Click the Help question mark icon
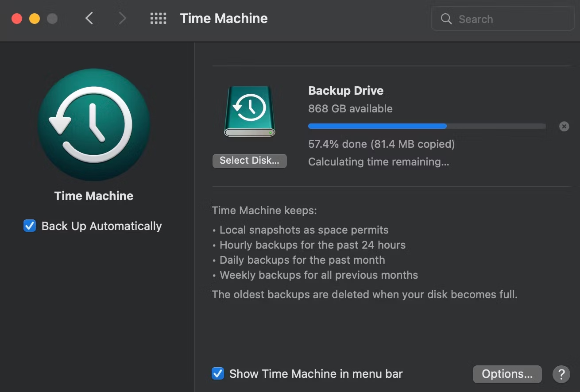Image resolution: width=580 pixels, height=392 pixels. pyautogui.click(x=561, y=374)
